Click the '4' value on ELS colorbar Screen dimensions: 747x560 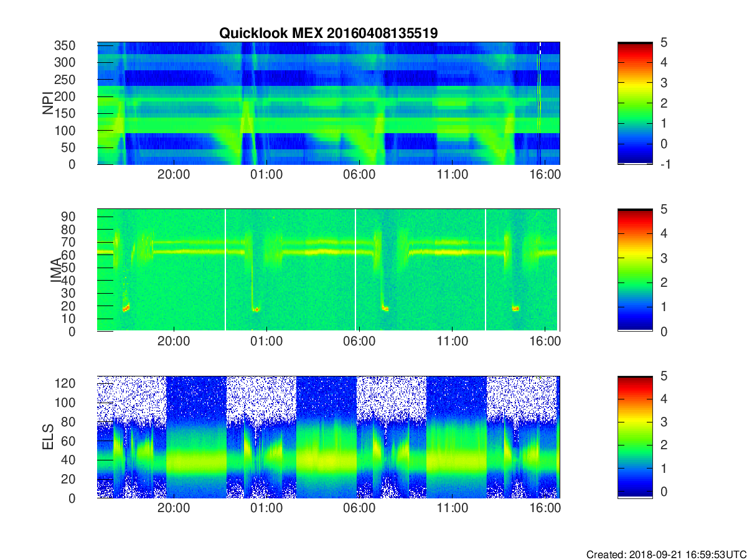click(x=664, y=399)
